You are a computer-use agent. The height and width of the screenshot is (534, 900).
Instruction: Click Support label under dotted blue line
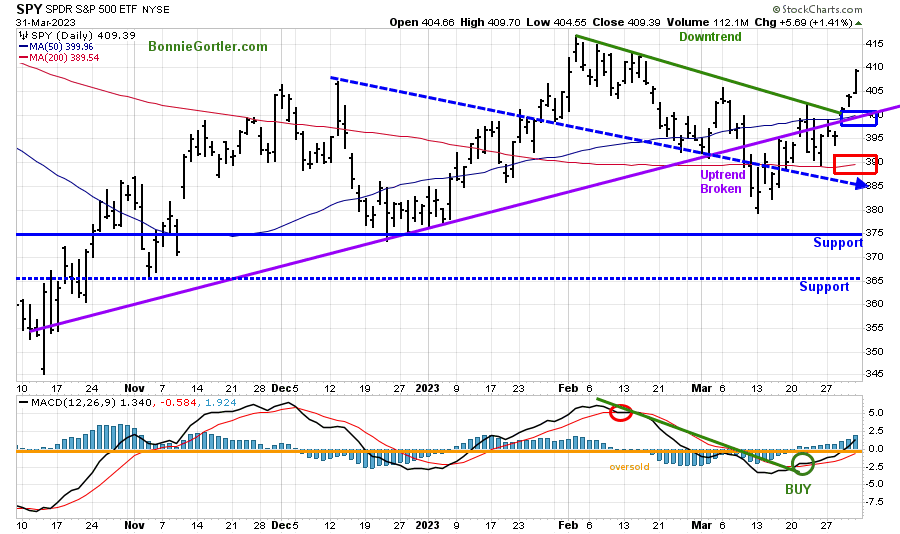[824, 287]
